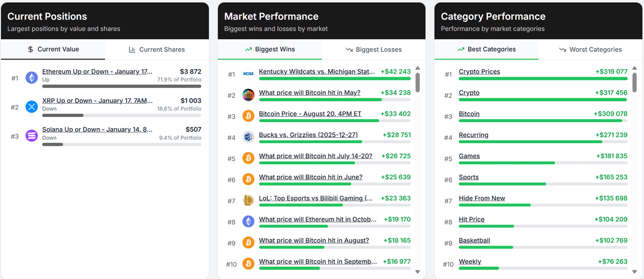Select the Biggest Wins tab
644x279 pixels.
[x=270, y=49]
